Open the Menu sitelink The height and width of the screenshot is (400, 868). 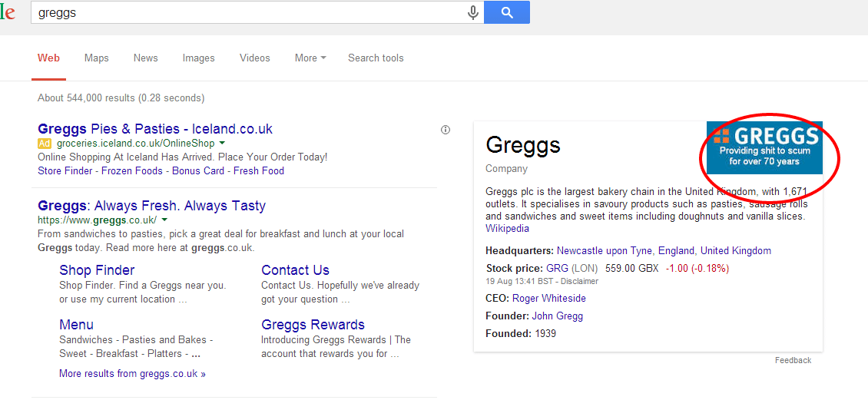point(76,324)
